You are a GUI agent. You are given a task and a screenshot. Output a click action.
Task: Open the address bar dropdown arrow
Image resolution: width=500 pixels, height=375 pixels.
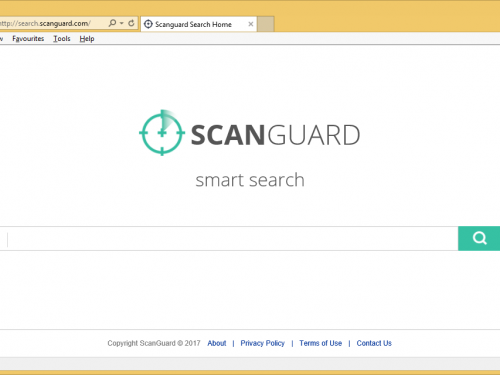point(122,23)
